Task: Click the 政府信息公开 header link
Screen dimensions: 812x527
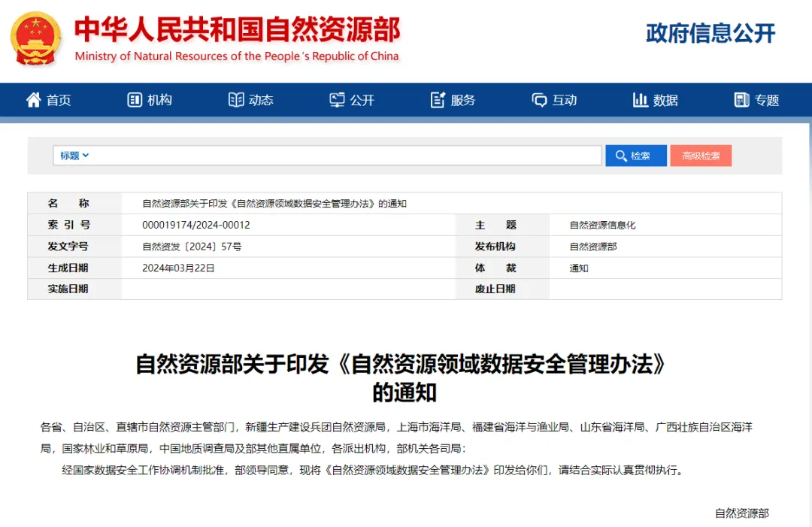Action: pyautogui.click(x=710, y=33)
